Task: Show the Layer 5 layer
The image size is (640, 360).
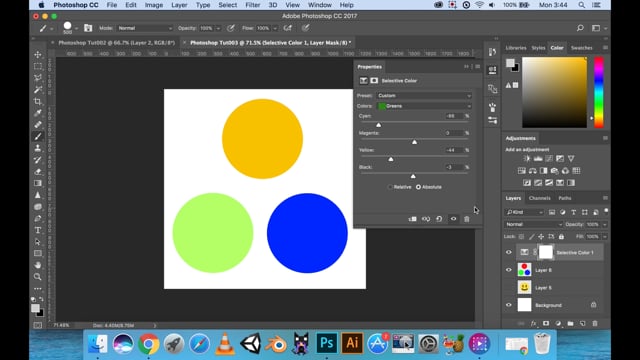Action: [x=509, y=287]
